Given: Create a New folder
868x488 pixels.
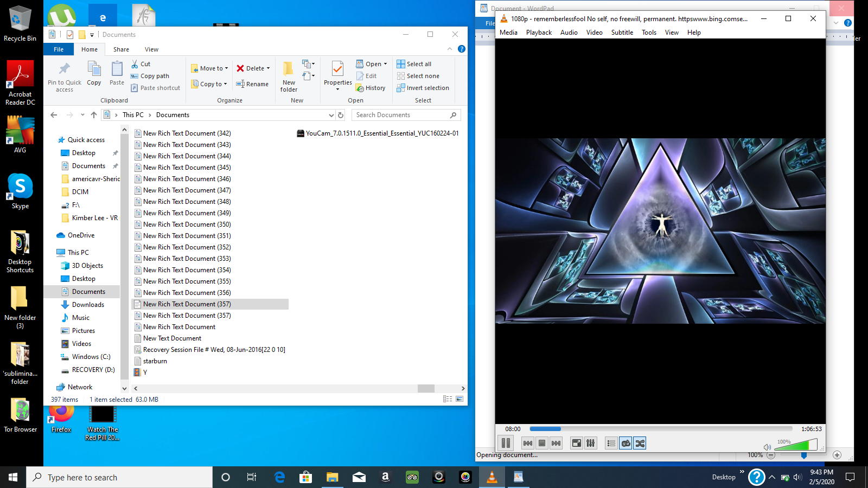Looking at the screenshot, I should 289,76.
